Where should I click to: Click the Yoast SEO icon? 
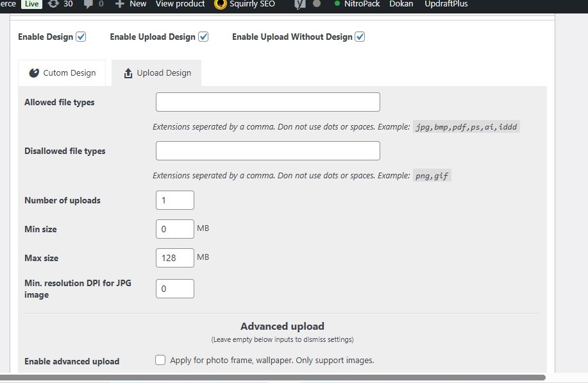tap(299, 4)
